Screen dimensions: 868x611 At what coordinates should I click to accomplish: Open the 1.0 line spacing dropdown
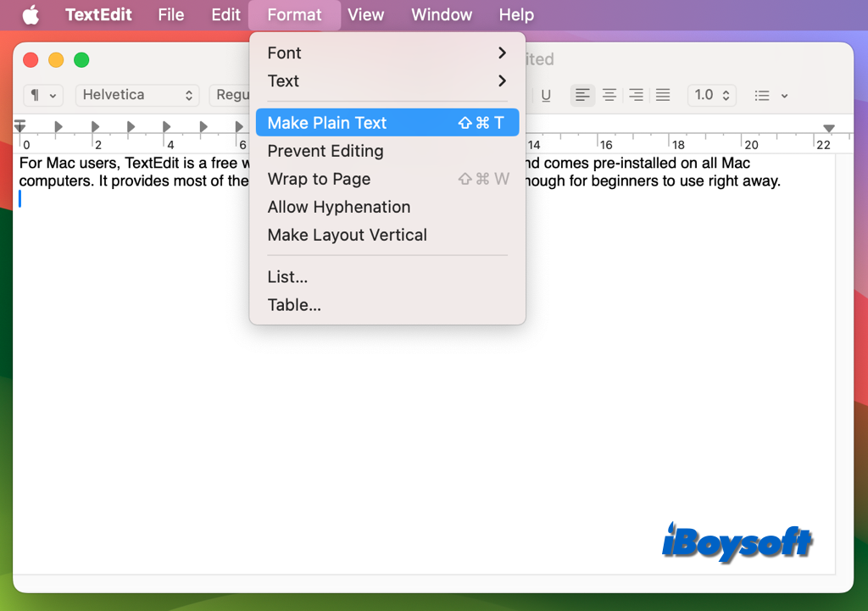[x=711, y=95]
